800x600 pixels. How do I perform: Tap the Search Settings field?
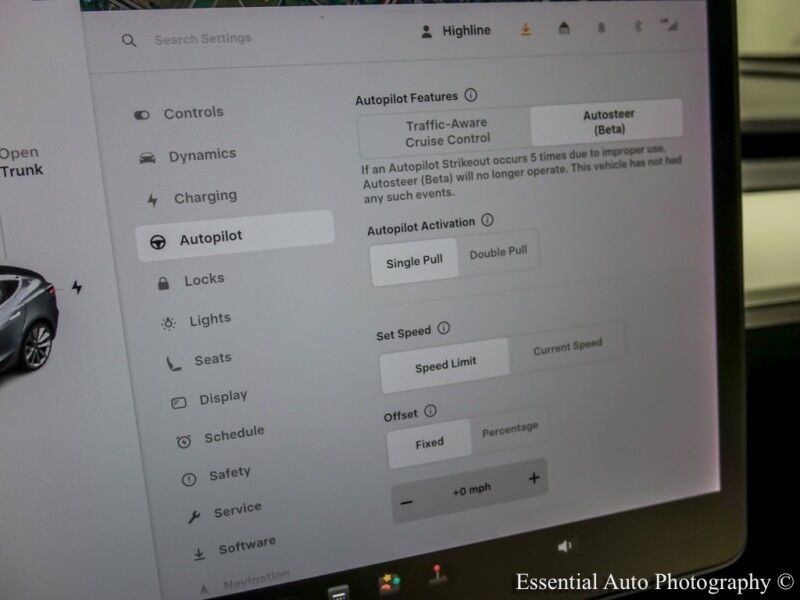coord(203,40)
